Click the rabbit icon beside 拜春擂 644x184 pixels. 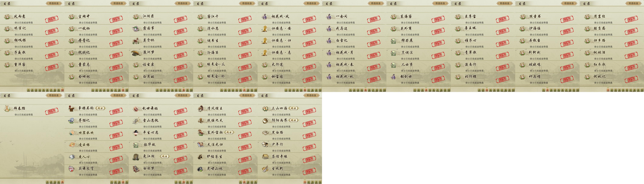tap(7, 108)
